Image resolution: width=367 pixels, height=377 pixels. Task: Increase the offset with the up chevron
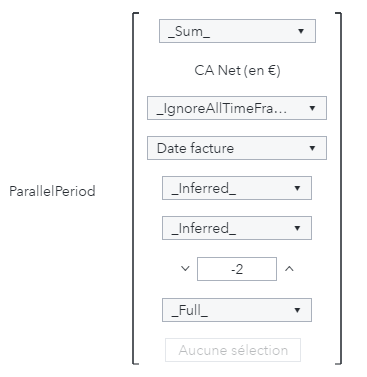(289, 269)
